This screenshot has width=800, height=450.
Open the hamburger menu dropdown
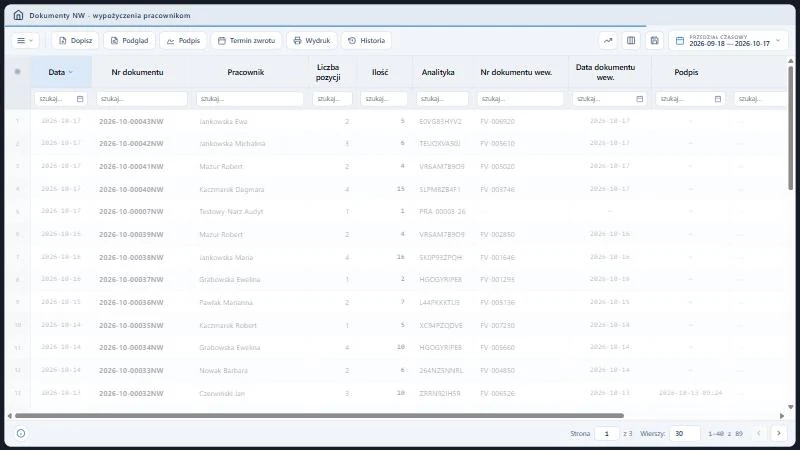point(25,40)
